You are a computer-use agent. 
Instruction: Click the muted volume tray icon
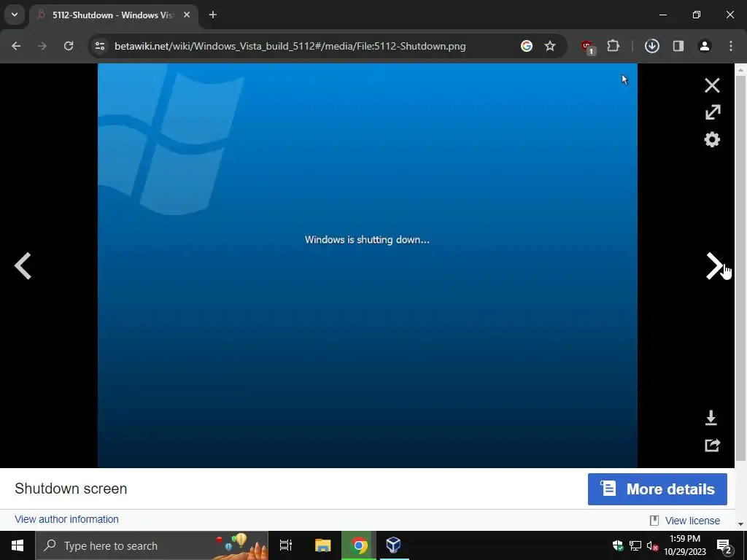[x=652, y=545]
